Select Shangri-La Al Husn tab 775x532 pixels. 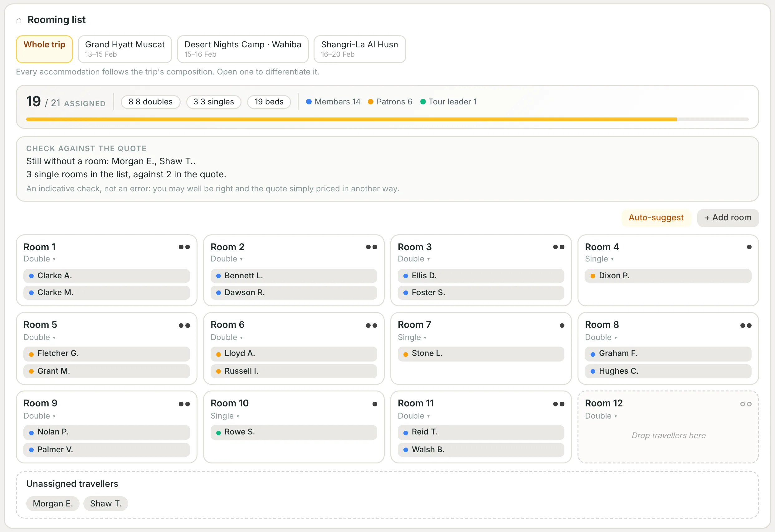tap(360, 49)
